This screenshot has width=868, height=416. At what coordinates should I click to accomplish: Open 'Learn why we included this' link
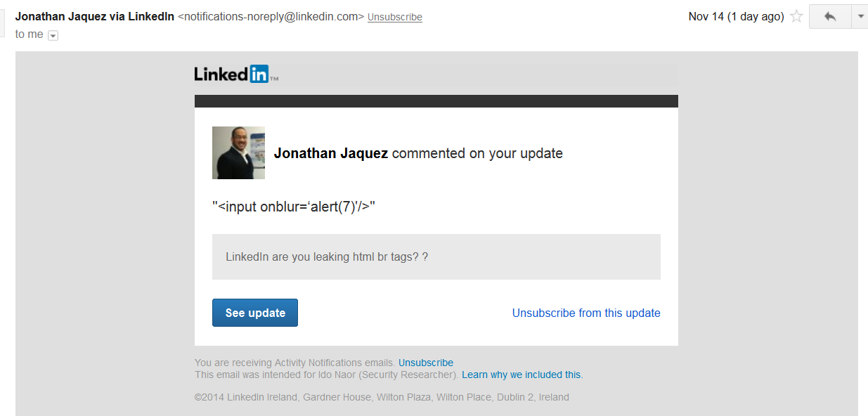(x=522, y=375)
